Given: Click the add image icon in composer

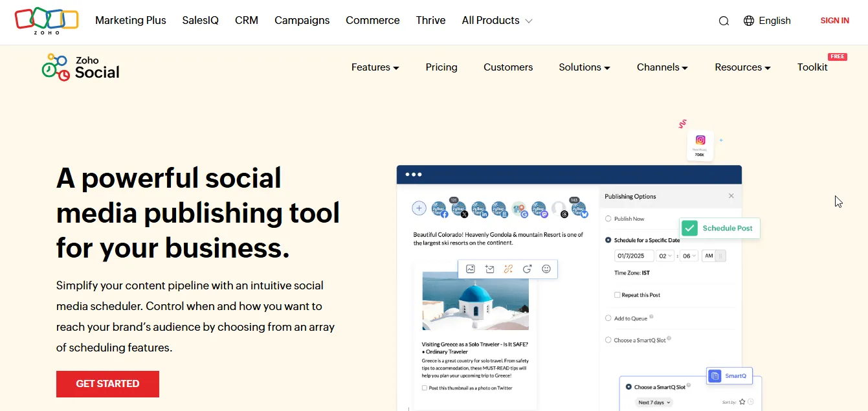Looking at the screenshot, I should coord(471,269).
